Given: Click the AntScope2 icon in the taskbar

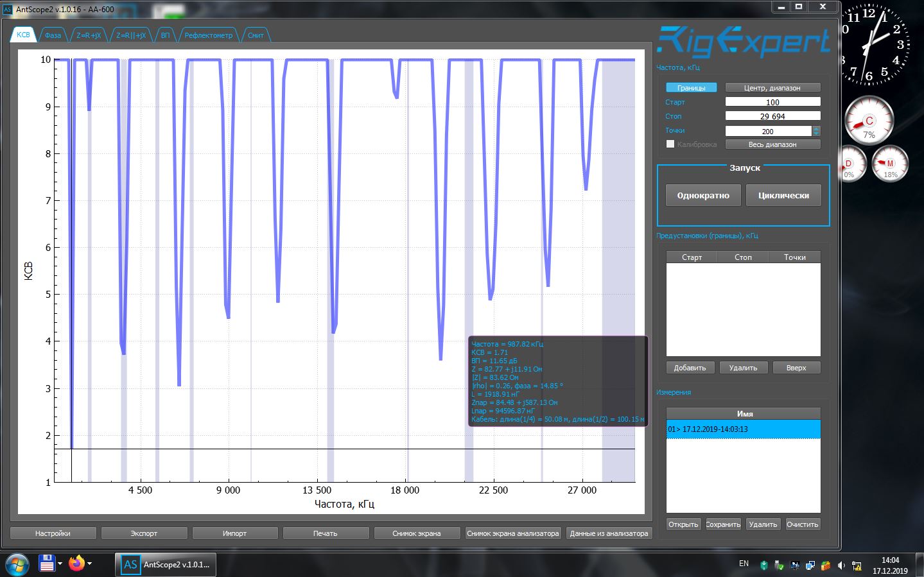Looking at the screenshot, I should pyautogui.click(x=131, y=565).
